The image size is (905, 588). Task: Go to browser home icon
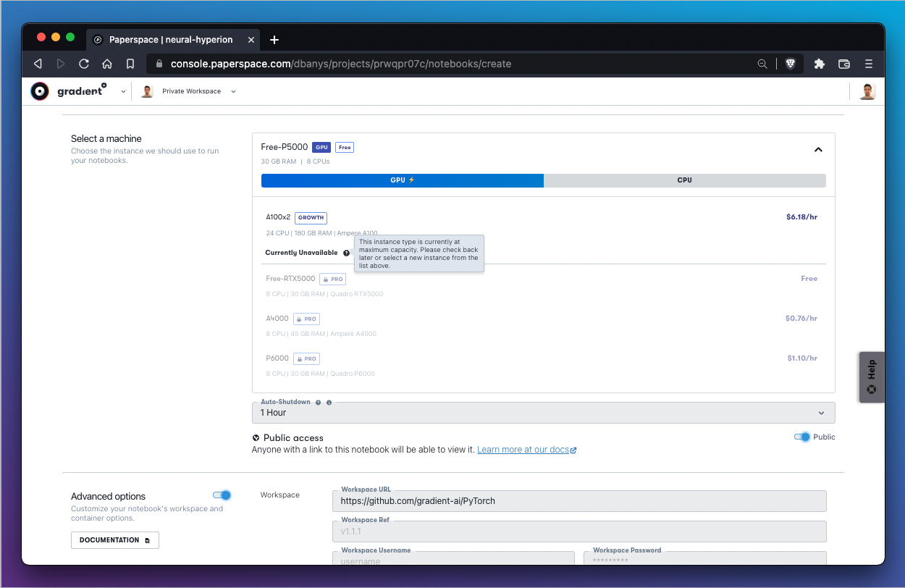(x=107, y=64)
